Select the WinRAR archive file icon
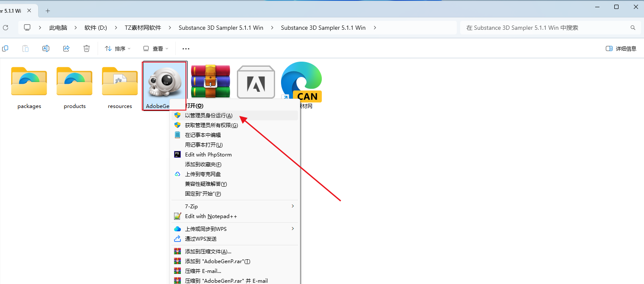This screenshot has height=284, width=644. click(211, 82)
